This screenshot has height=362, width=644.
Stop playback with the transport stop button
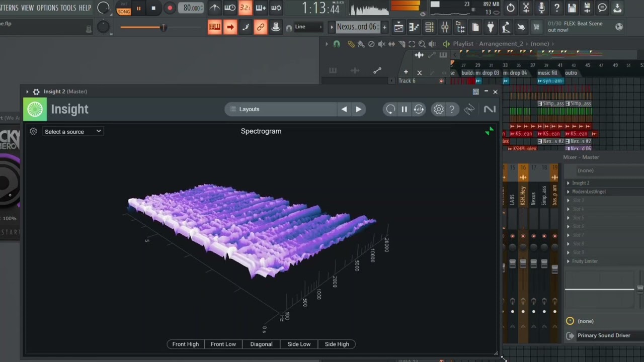point(153,8)
